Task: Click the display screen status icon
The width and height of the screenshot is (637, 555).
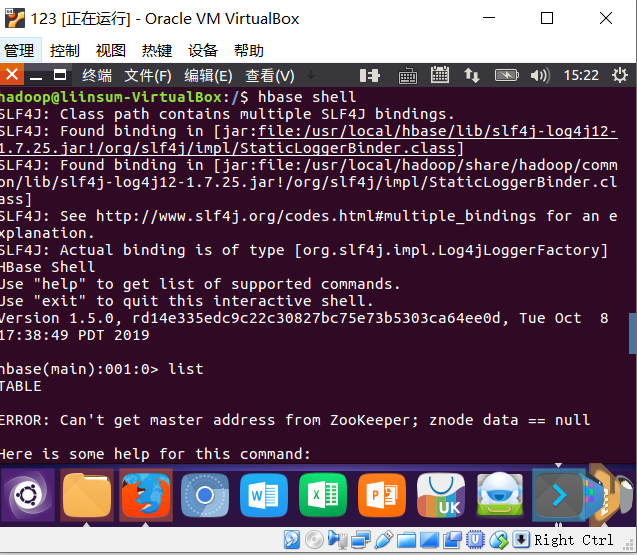Action: click(x=429, y=540)
